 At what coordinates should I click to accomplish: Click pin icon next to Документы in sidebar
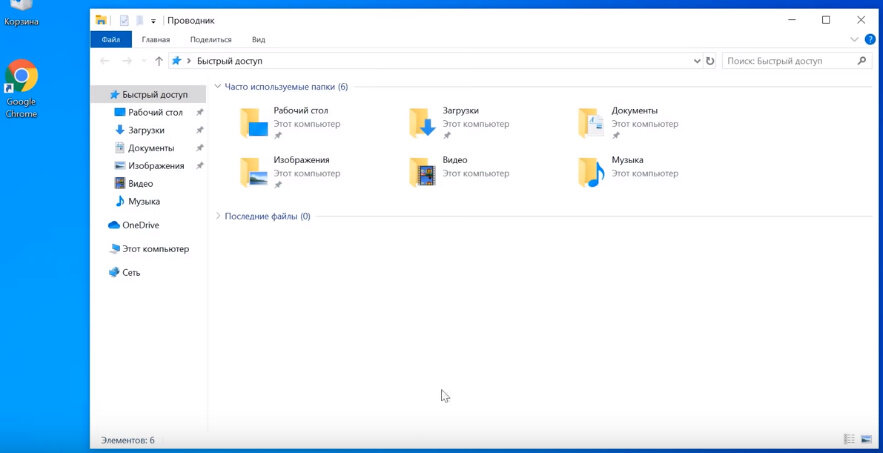(199, 148)
